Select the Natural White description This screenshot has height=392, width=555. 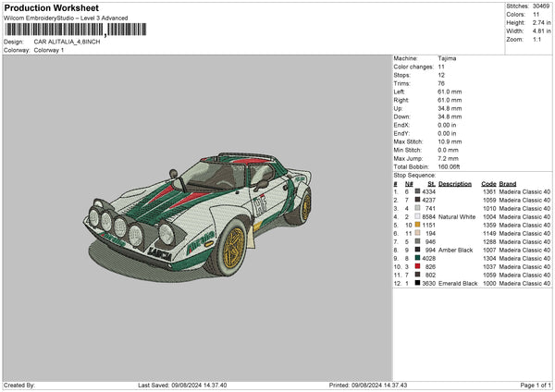coord(457,217)
